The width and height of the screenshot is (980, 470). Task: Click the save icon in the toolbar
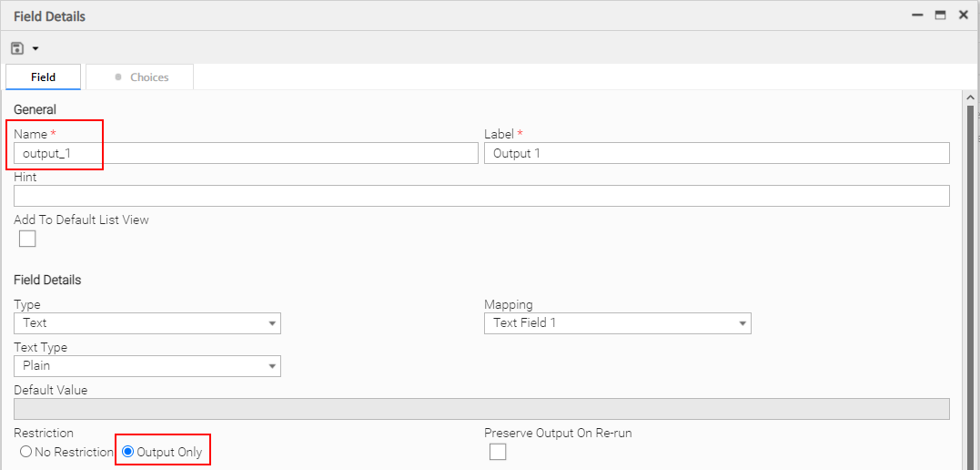[17, 48]
